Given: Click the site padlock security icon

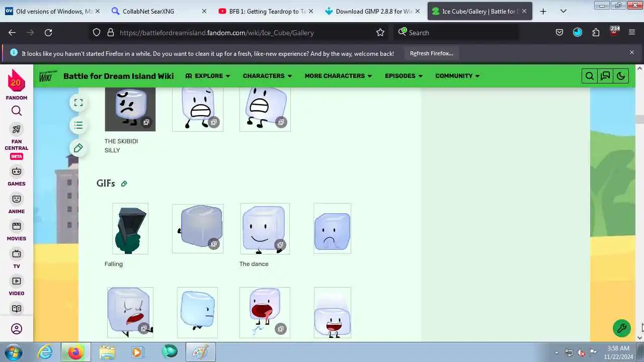Looking at the screenshot, I should (111, 33).
